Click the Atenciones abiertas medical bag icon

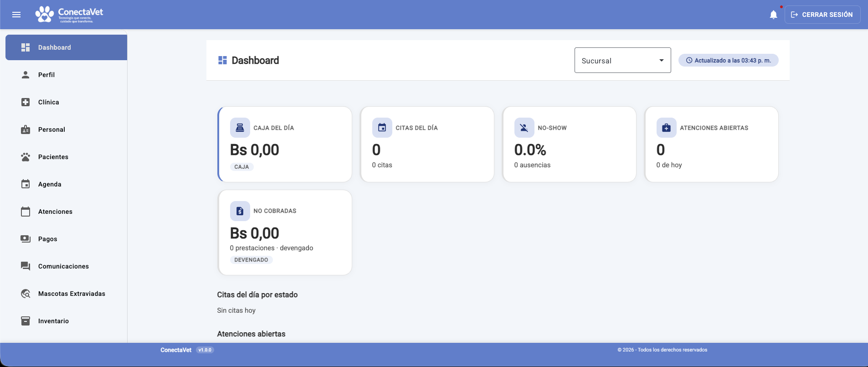coord(666,128)
